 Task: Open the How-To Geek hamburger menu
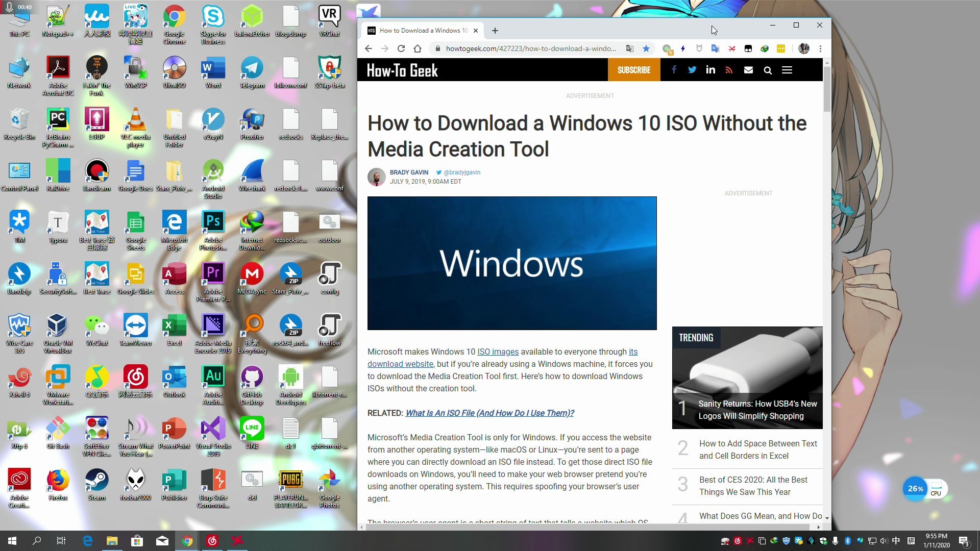(x=787, y=70)
